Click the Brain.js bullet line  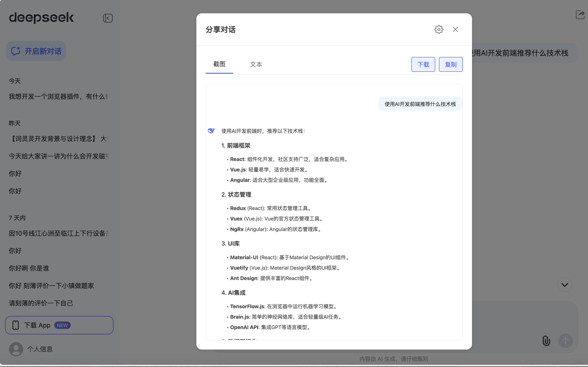click(285, 317)
